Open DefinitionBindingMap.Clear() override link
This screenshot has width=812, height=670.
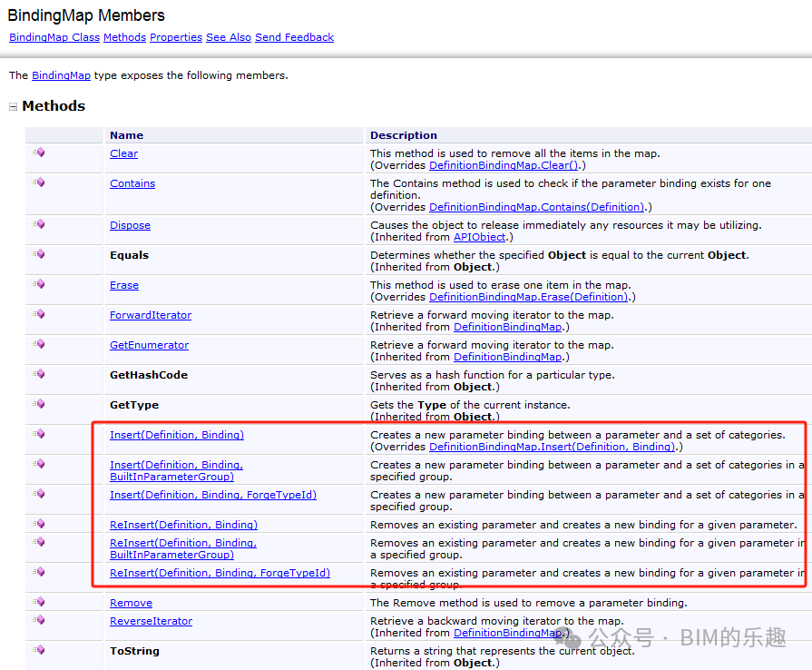coord(504,165)
